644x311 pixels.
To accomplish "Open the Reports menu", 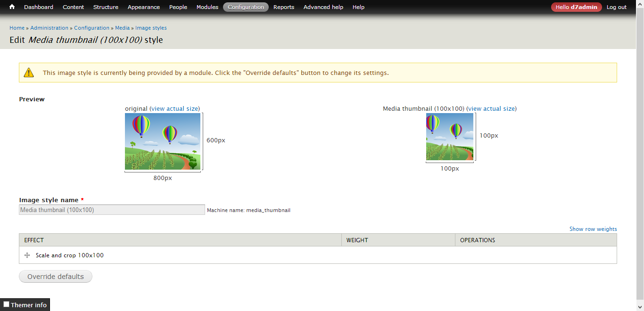I will (284, 7).
